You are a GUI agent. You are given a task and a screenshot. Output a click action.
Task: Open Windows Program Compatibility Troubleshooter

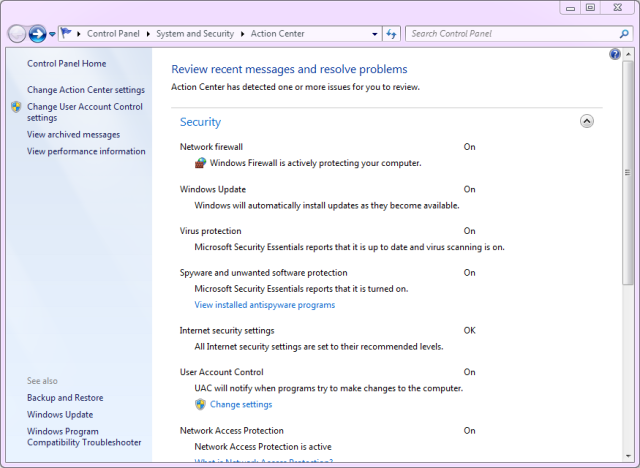pyautogui.click(x=84, y=437)
